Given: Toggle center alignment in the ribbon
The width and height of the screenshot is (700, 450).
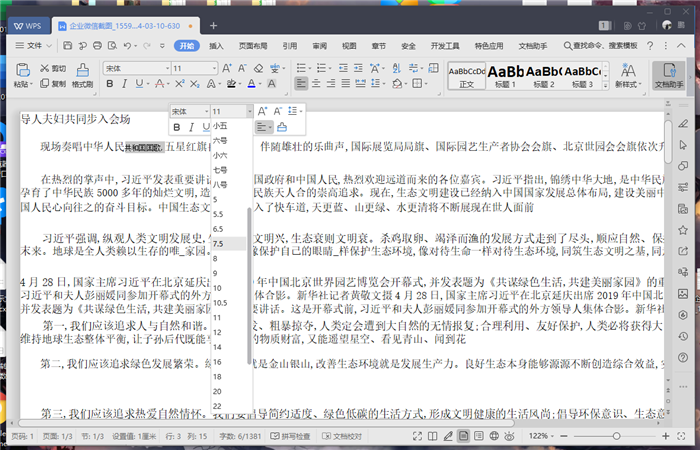Looking at the screenshot, I should click(x=316, y=83).
